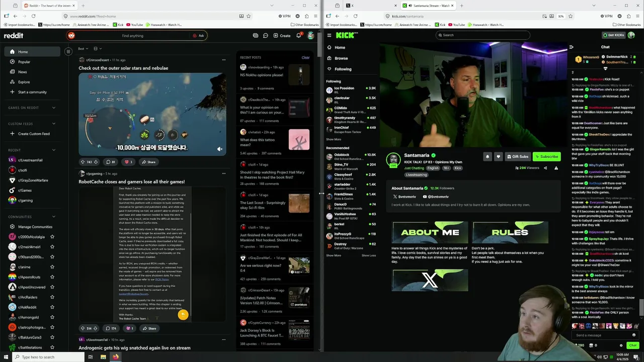Click Subscribe button on Kick
Image resolution: width=644 pixels, height=362 pixels.
(546, 157)
